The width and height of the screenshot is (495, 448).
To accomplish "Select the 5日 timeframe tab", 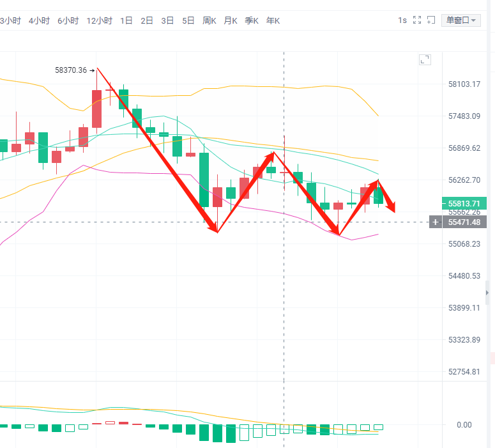I will point(188,20).
